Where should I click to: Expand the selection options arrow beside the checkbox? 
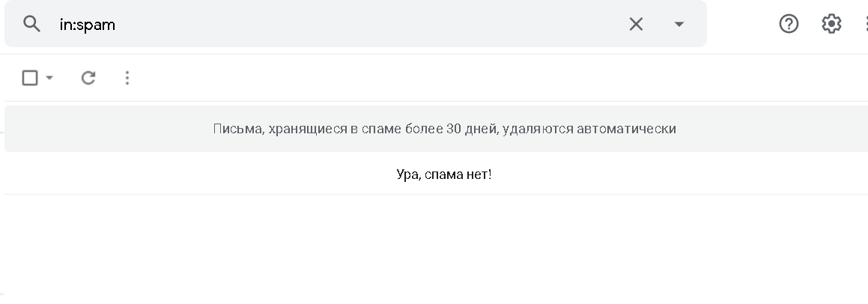(x=49, y=78)
